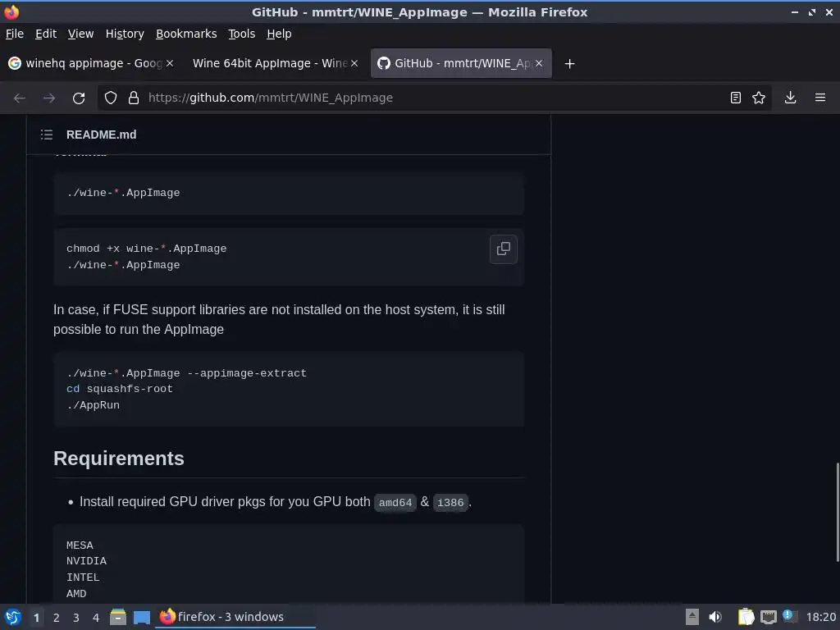
Task: Click the MESA driver entry
Action: click(x=80, y=546)
